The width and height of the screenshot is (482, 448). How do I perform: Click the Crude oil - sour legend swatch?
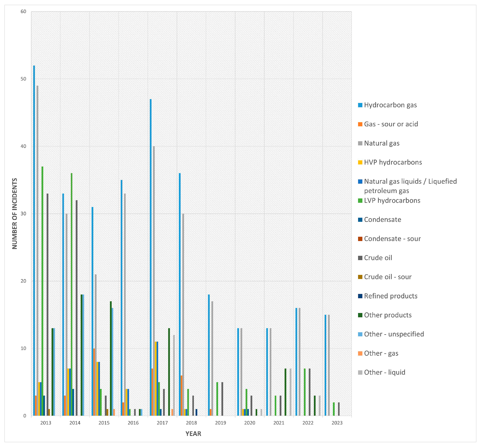[360, 277]
